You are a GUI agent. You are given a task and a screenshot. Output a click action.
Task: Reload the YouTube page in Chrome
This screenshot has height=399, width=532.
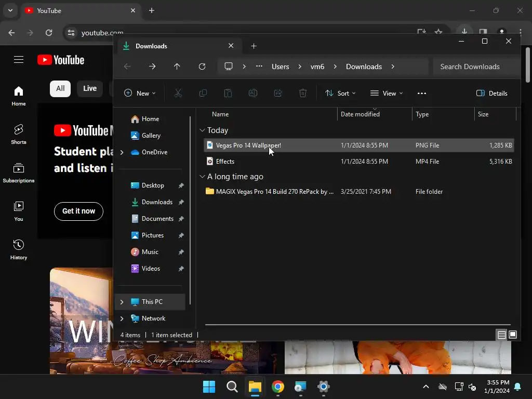pyautogui.click(x=49, y=33)
